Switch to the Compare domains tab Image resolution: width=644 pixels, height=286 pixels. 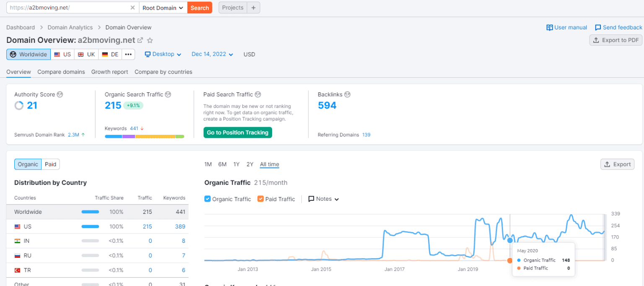(x=61, y=72)
